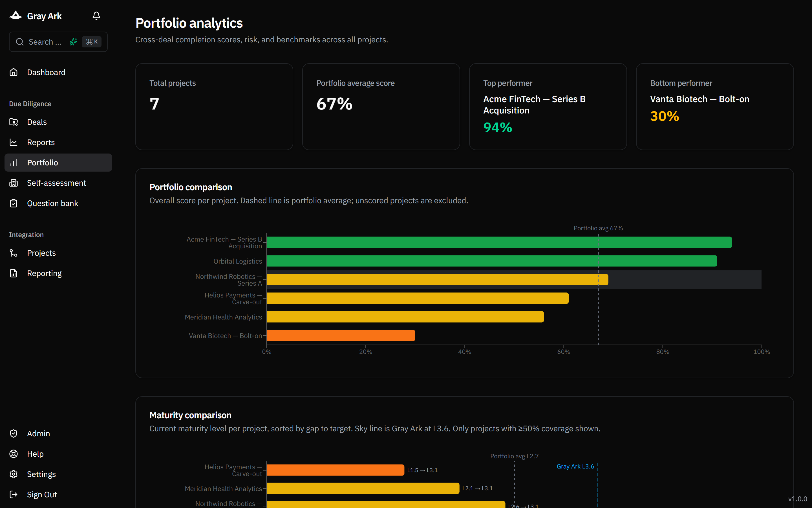
Task: Open notifications bell
Action: point(96,16)
